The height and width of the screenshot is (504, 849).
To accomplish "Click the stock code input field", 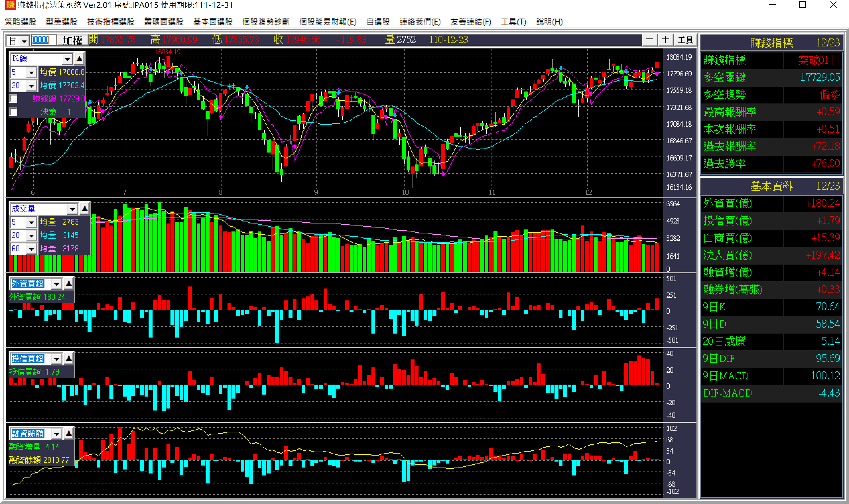I will pos(43,40).
